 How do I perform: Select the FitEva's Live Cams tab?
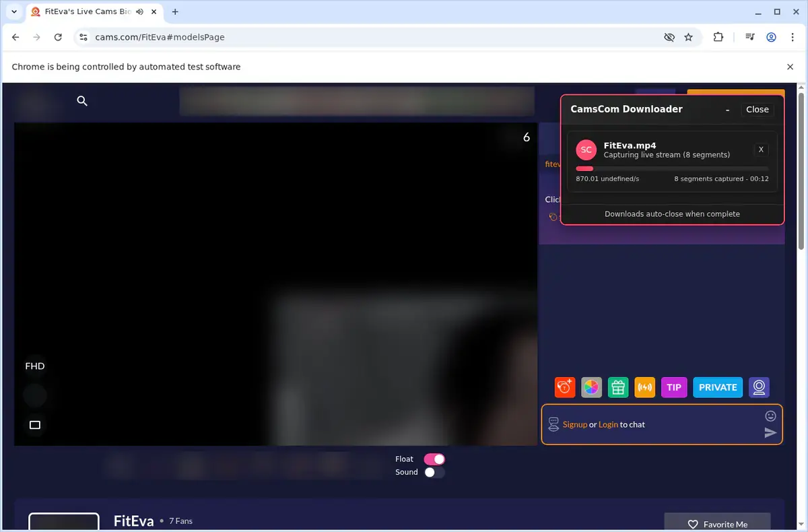[x=94, y=12]
